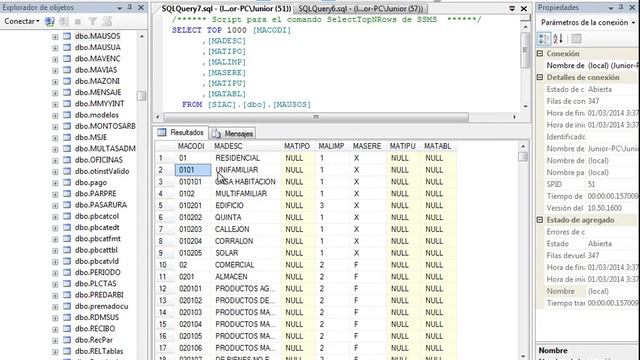Click the MASERE column header
The height and width of the screenshot is (360, 640).
[x=367, y=146]
